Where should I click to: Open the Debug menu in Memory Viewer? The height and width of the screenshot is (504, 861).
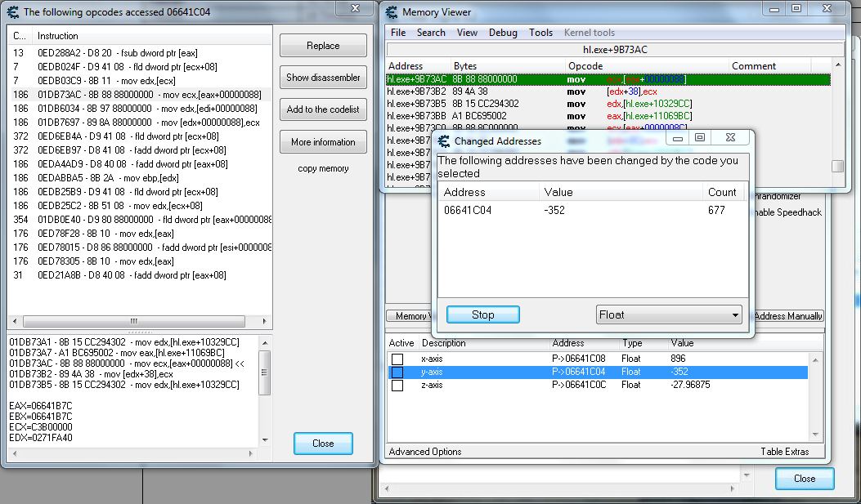(x=503, y=33)
